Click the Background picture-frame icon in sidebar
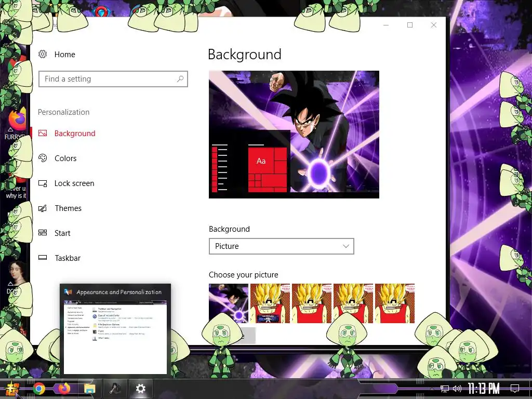This screenshot has height=399, width=532. (43, 134)
